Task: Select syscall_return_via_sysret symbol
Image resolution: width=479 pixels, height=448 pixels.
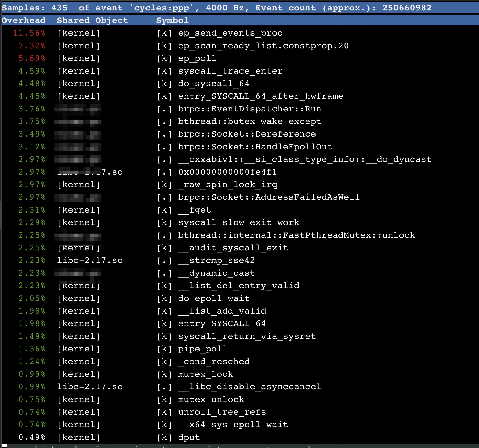Action: point(247,336)
